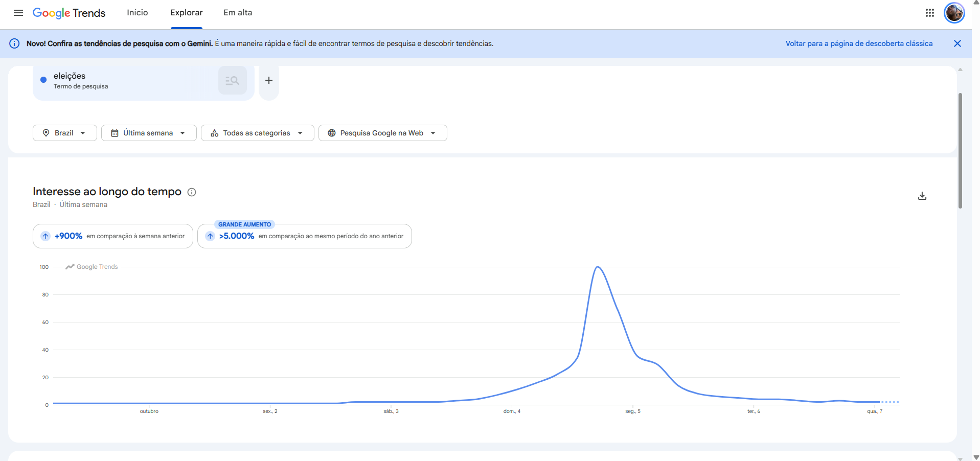Show help for Interesse ao longo do tempo
980x461 pixels.
[192, 192]
